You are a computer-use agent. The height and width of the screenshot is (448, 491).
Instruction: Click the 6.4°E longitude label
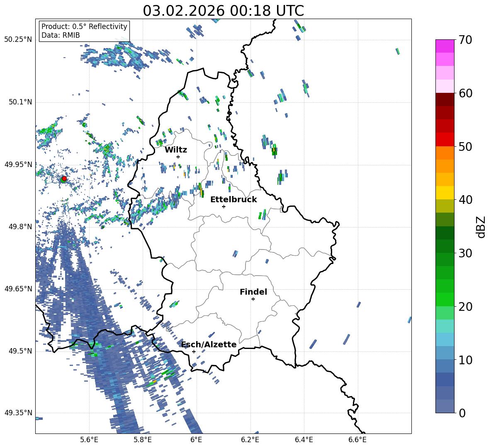click(304, 440)
